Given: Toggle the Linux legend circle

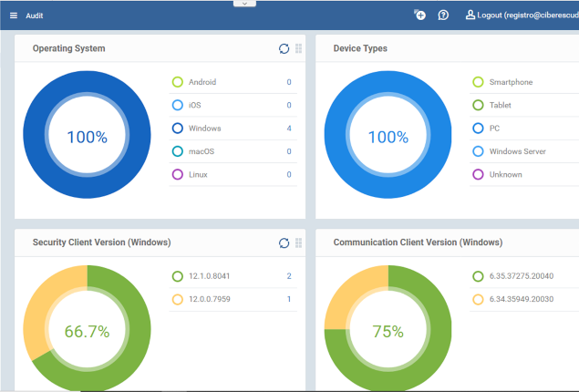Looking at the screenshot, I should tap(178, 174).
